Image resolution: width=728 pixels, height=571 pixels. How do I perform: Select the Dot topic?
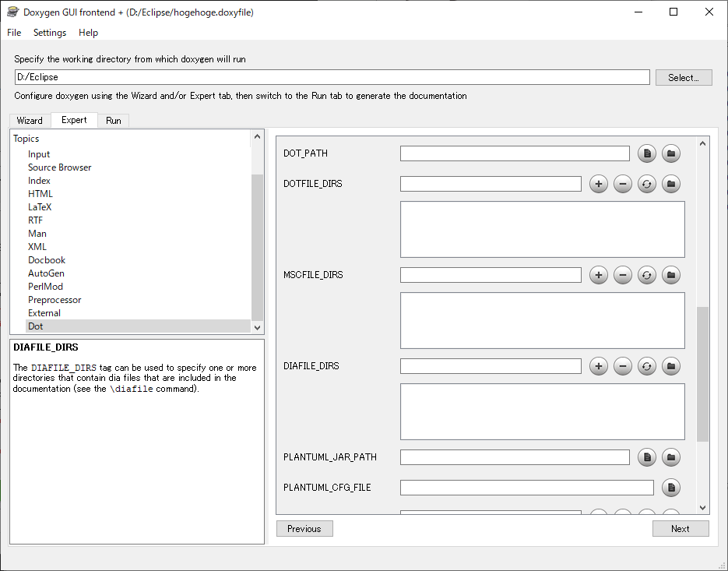tap(138, 326)
